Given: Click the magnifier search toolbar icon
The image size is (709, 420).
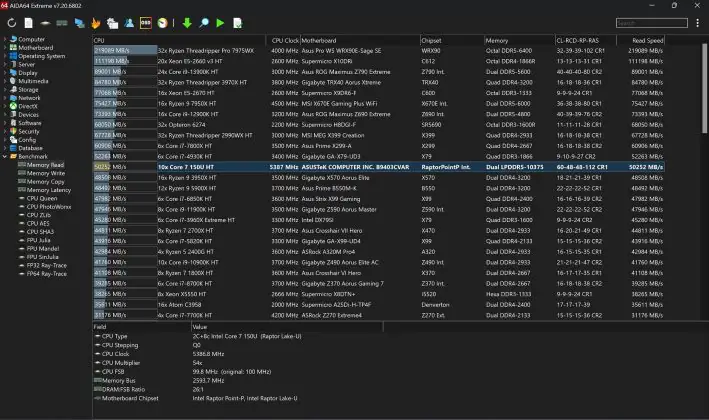Looking at the screenshot, I should (x=204, y=23).
